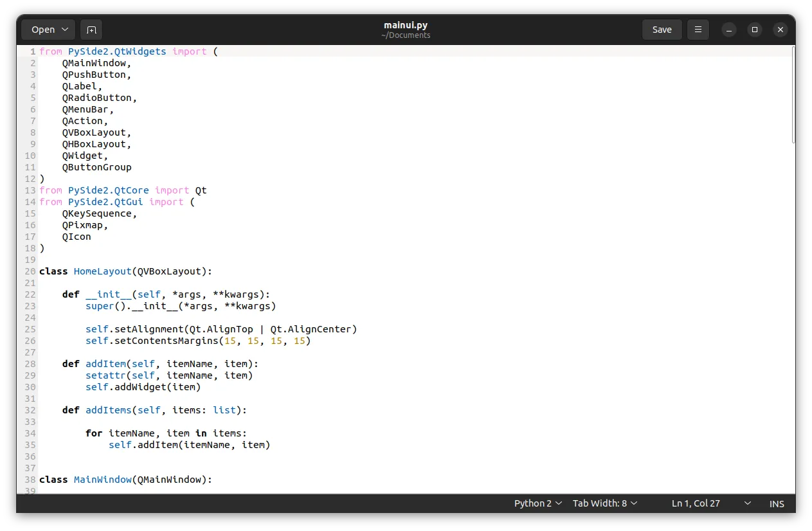Click the Save button
Viewport: 812px width, 531px height.
(662, 30)
